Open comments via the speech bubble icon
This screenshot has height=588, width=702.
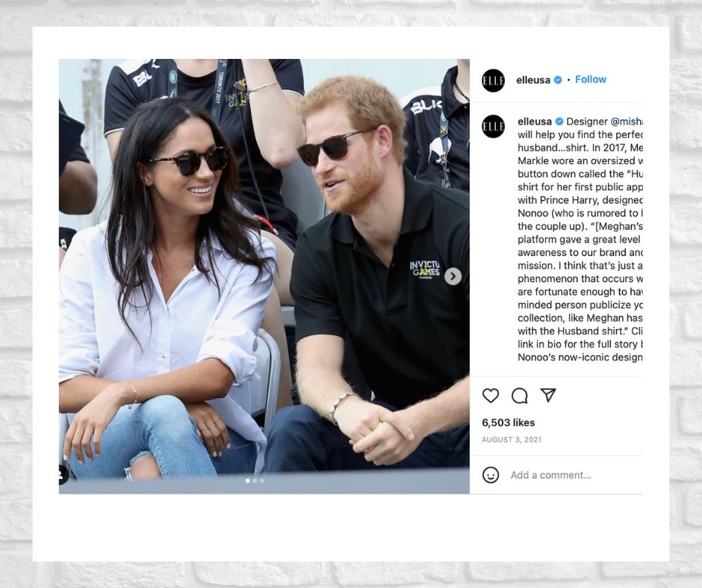[519, 395]
